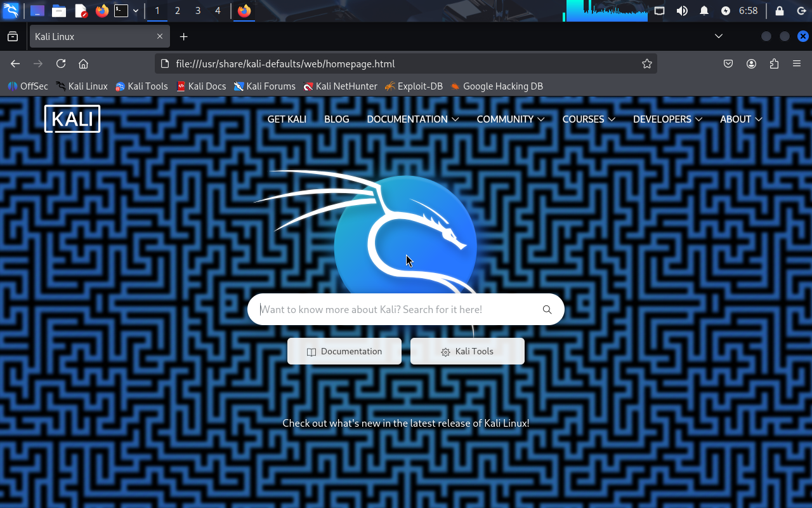Open the volume control tray icon

[x=682, y=11]
